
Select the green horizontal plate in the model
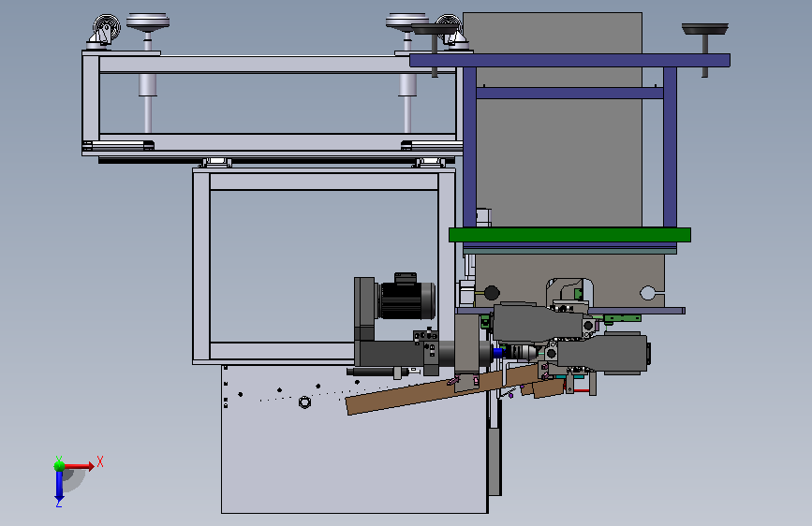(569, 235)
